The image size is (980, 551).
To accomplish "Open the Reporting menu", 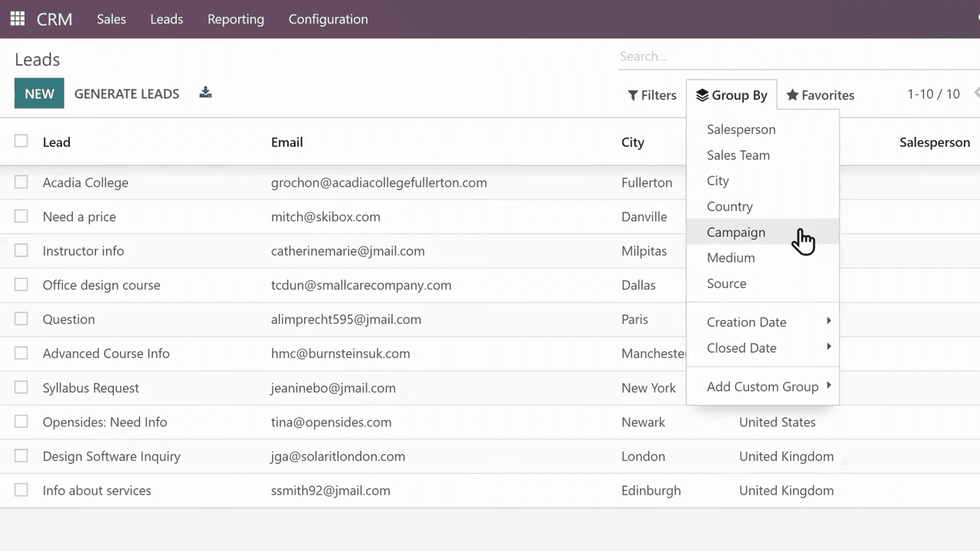I will pos(235,19).
